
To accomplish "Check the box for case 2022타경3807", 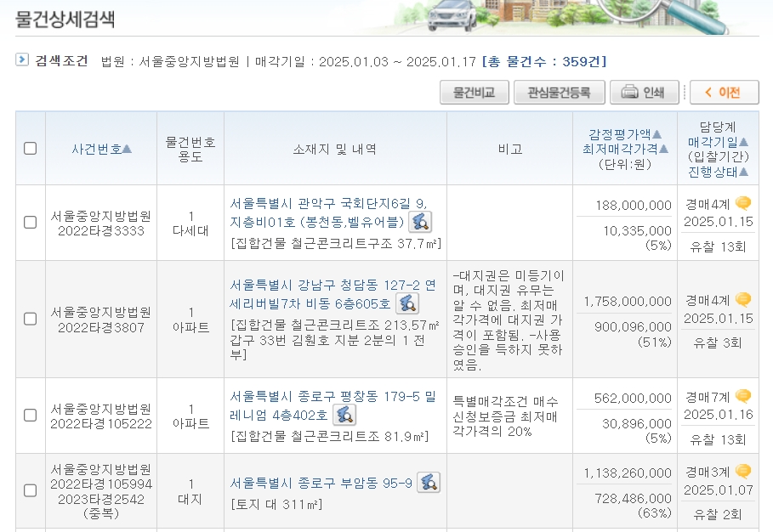I will pyautogui.click(x=30, y=319).
